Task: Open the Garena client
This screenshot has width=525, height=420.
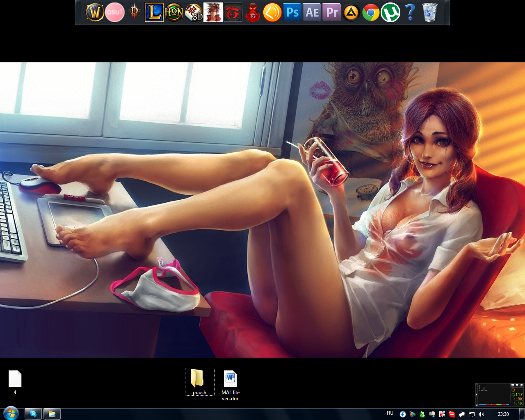Action: pos(232,12)
